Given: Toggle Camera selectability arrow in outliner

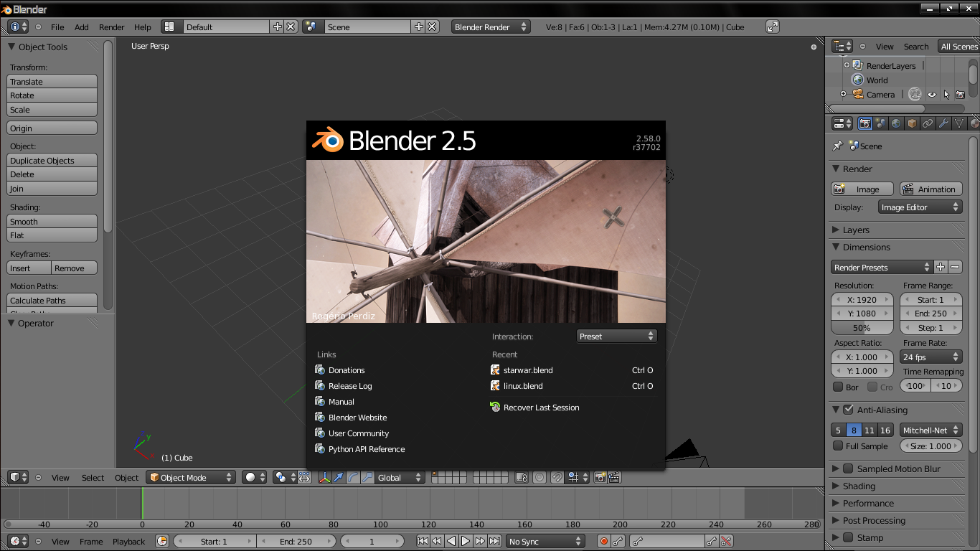Looking at the screenshot, I should coord(946,94).
